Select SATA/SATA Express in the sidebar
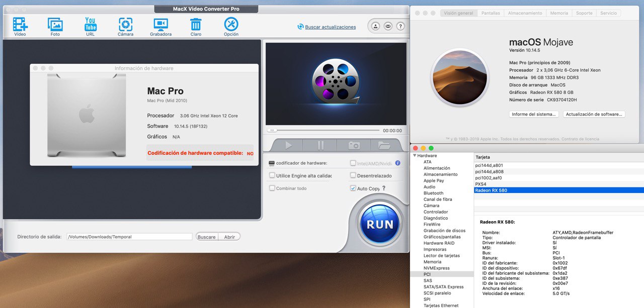Image resolution: width=644 pixels, height=308 pixels. (x=444, y=287)
